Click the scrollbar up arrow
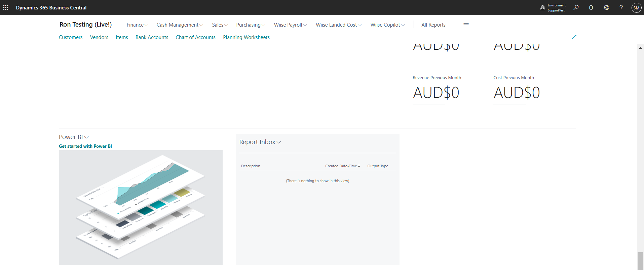This screenshot has height=270, width=644. (x=640, y=48)
